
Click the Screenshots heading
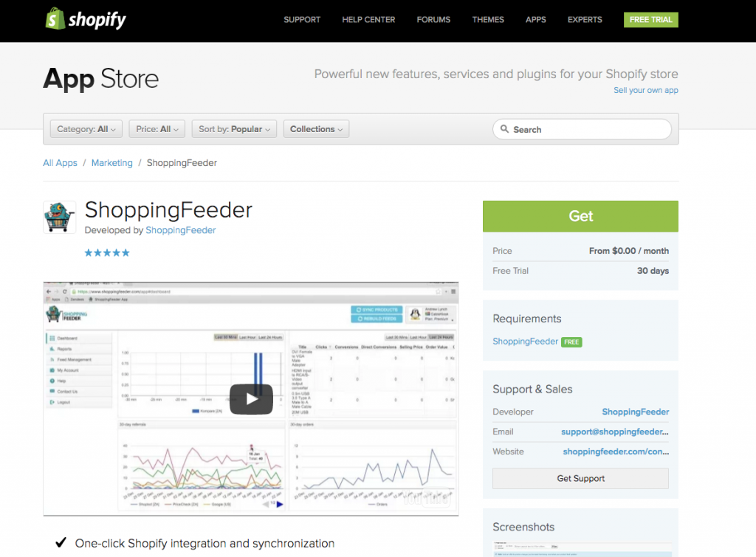(523, 527)
